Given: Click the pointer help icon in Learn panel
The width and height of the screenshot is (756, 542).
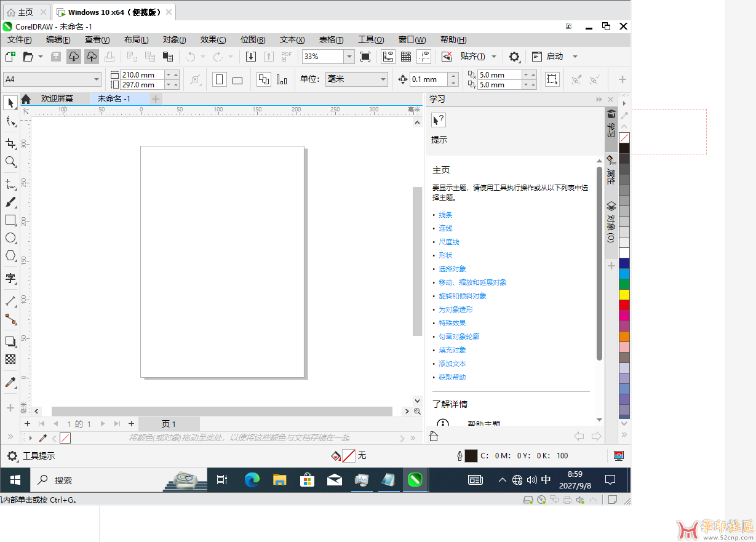Looking at the screenshot, I should (x=439, y=120).
